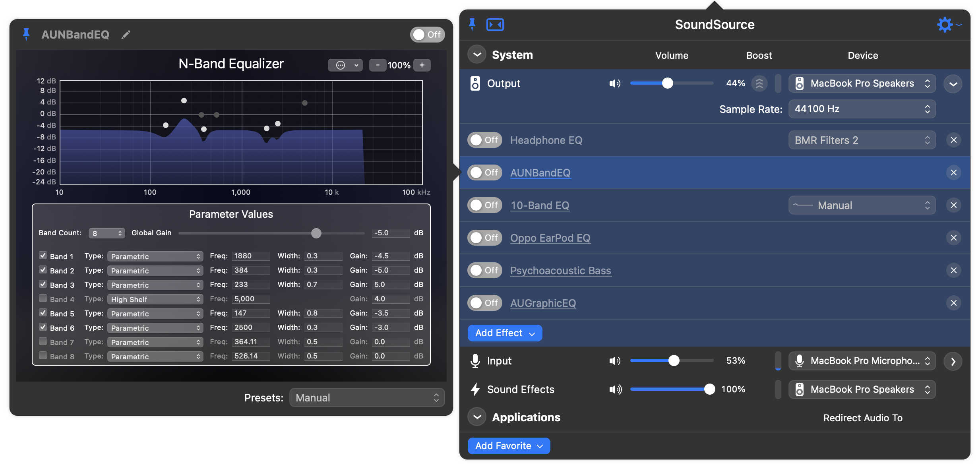
Task: Collapse the Applications section
Action: (477, 417)
